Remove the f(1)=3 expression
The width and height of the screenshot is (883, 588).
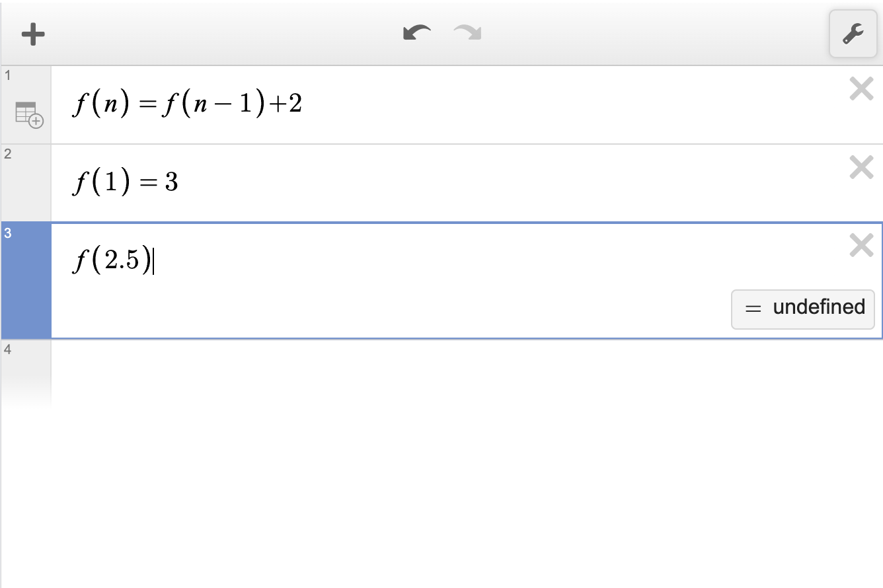tap(861, 168)
